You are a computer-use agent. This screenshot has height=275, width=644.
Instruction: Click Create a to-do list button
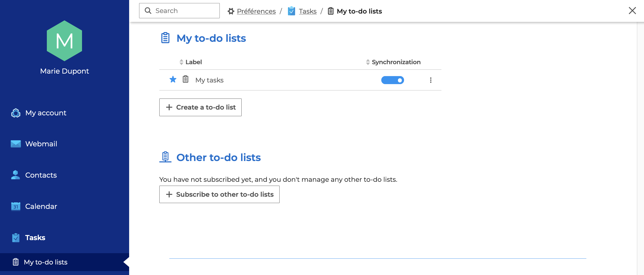pyautogui.click(x=200, y=107)
